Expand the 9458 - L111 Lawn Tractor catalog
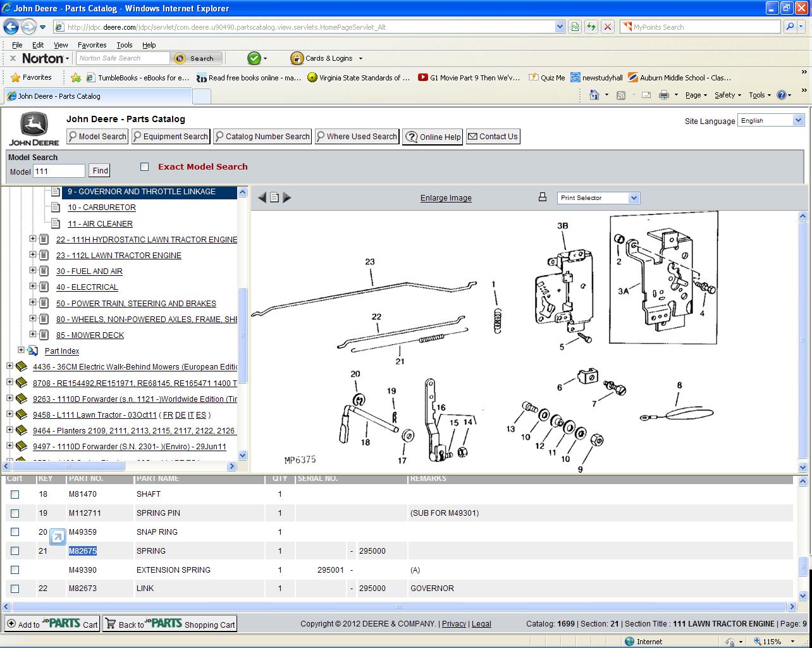Image resolution: width=812 pixels, height=648 pixels. pyautogui.click(x=9, y=414)
